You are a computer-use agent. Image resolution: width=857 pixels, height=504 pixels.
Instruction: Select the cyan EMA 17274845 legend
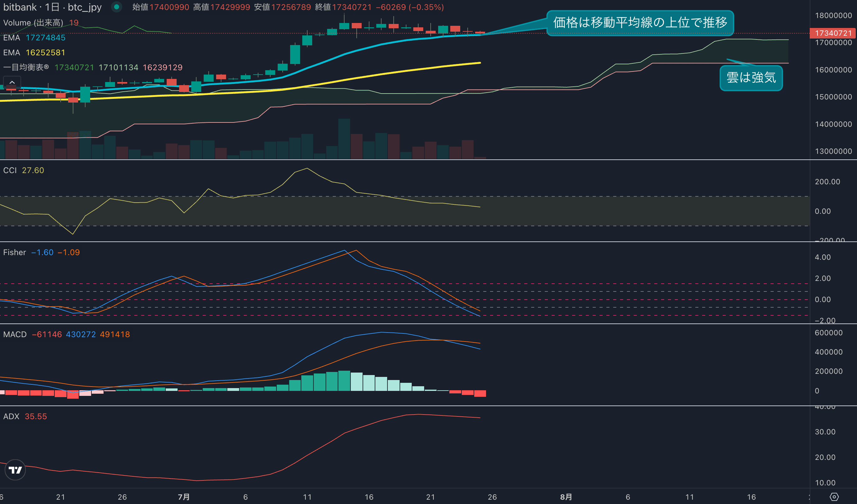34,38
